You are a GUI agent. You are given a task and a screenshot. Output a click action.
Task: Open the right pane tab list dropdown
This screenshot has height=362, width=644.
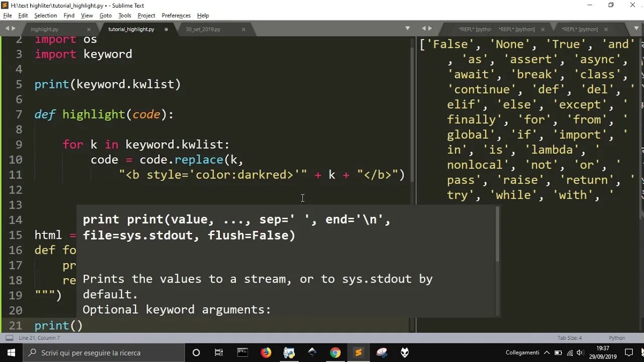pyautogui.click(x=635, y=29)
